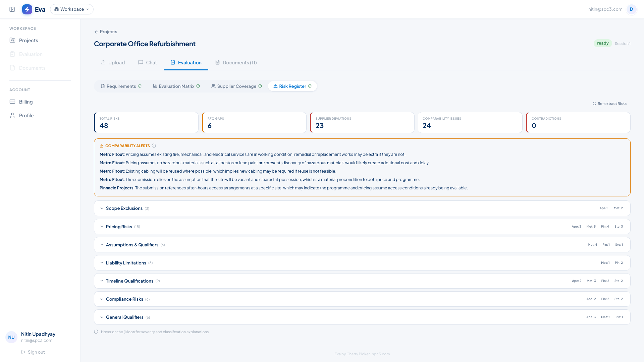The height and width of the screenshot is (362, 644).
Task: Click the Projects folder icon in sidebar
Action: coord(12,40)
